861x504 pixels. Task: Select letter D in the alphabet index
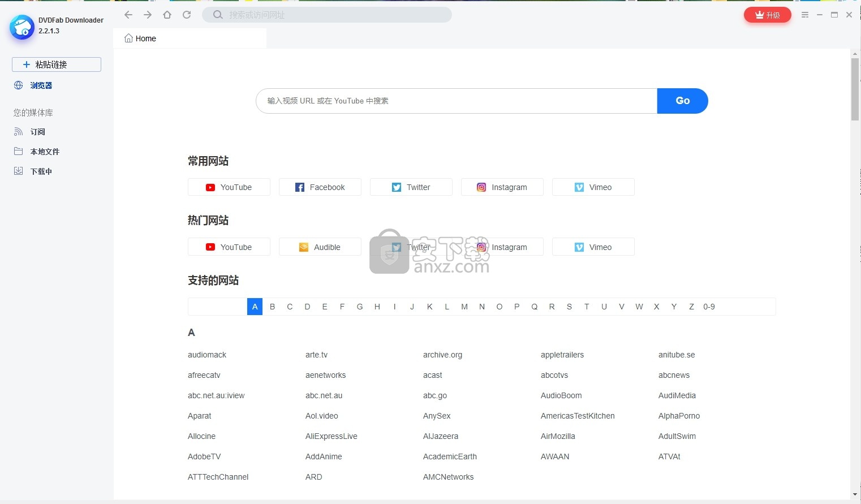click(x=307, y=307)
